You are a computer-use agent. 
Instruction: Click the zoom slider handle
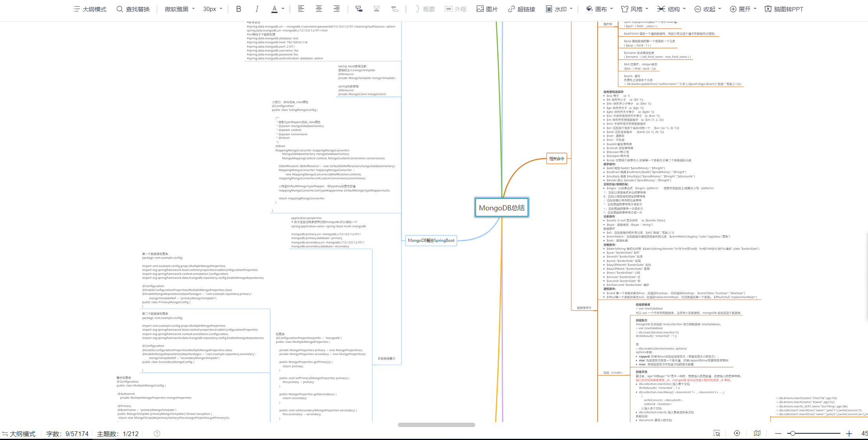pyautogui.click(x=793, y=433)
